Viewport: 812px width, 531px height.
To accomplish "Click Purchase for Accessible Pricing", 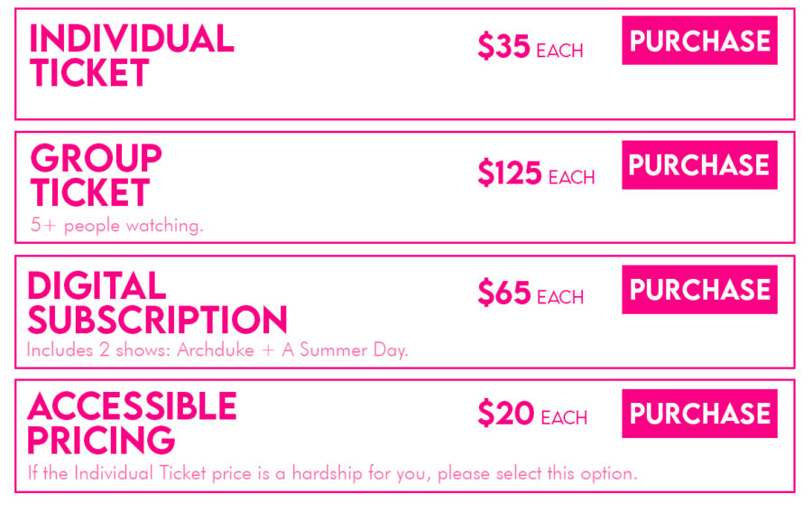I will click(699, 414).
